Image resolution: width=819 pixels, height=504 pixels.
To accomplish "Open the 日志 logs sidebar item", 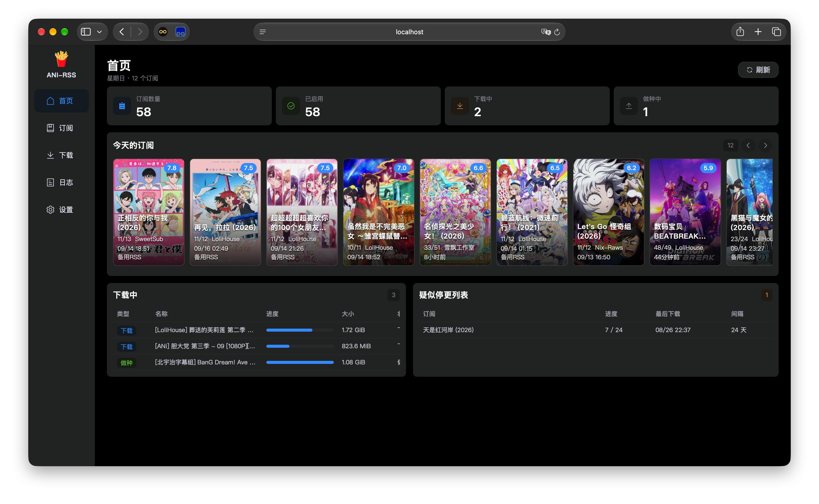I will 61,182.
